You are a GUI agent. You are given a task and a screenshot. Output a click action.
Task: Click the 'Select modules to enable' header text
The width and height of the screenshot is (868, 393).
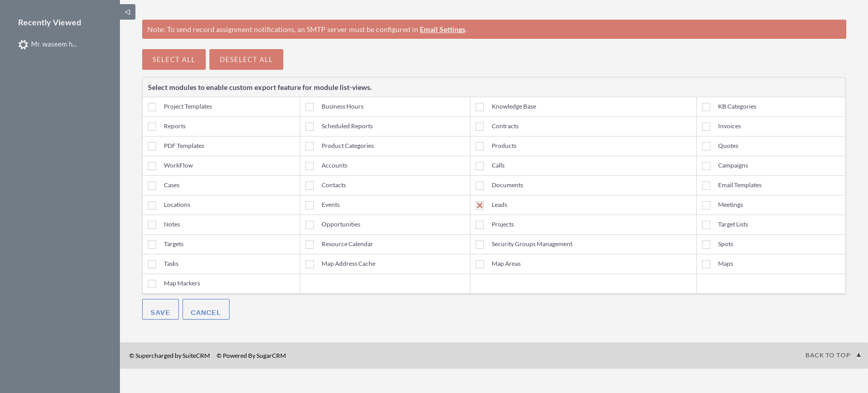pyautogui.click(x=260, y=87)
